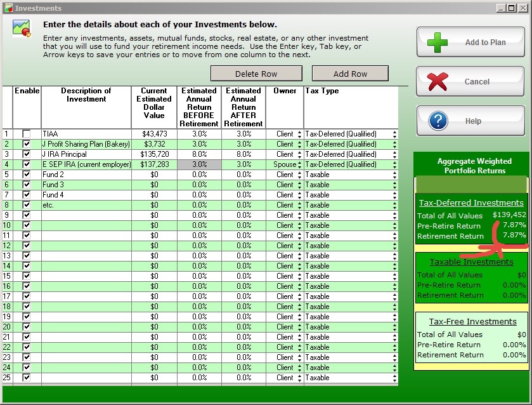Open Tax Type dropdown for etc. row
The image size is (532, 405).
pos(394,206)
